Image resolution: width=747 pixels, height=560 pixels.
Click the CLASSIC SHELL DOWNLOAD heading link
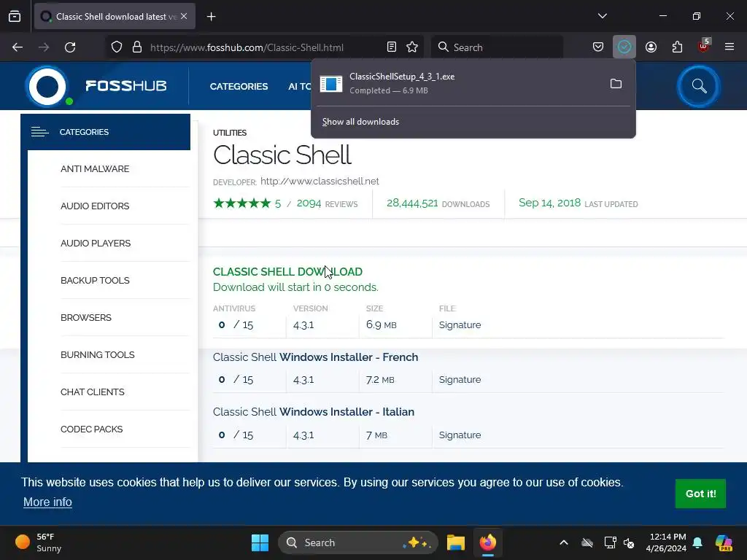(287, 272)
